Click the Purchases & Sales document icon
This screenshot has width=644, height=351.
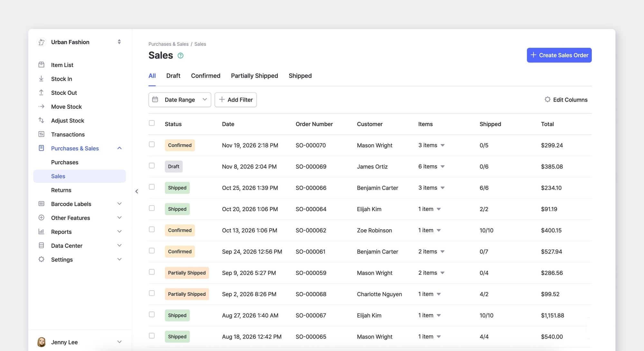click(x=41, y=148)
